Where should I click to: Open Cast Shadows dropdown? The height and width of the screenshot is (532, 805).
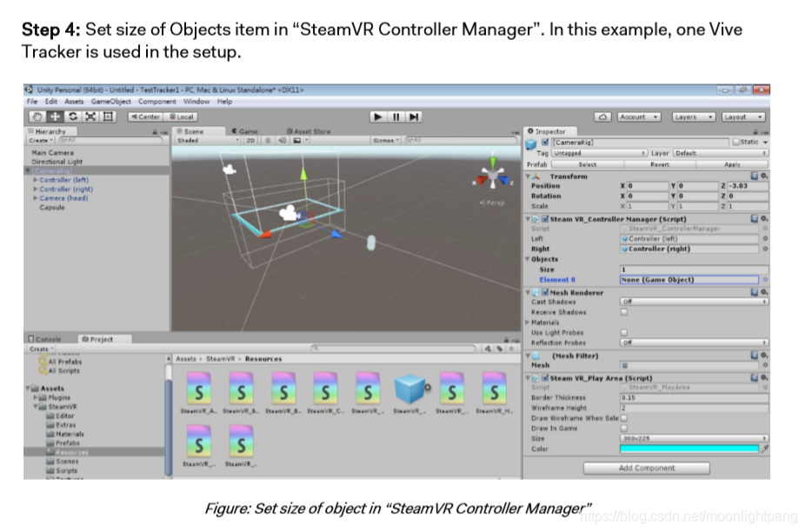(694, 302)
